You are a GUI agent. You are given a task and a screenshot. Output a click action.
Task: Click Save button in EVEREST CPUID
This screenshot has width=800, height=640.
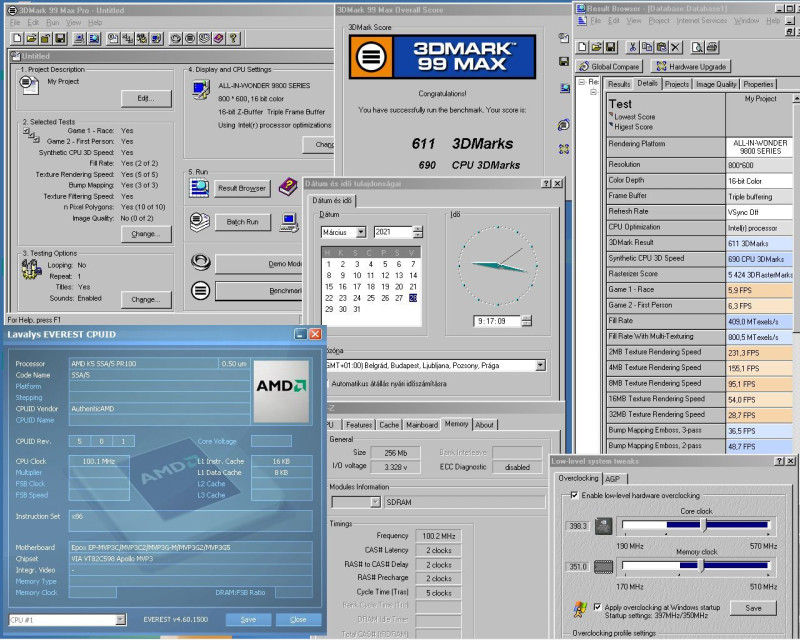[248, 620]
